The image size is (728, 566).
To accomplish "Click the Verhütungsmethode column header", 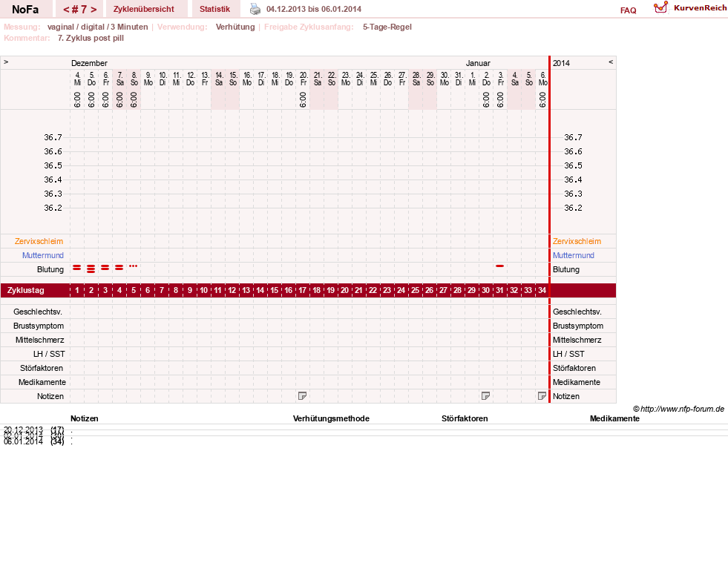I will point(331,418).
